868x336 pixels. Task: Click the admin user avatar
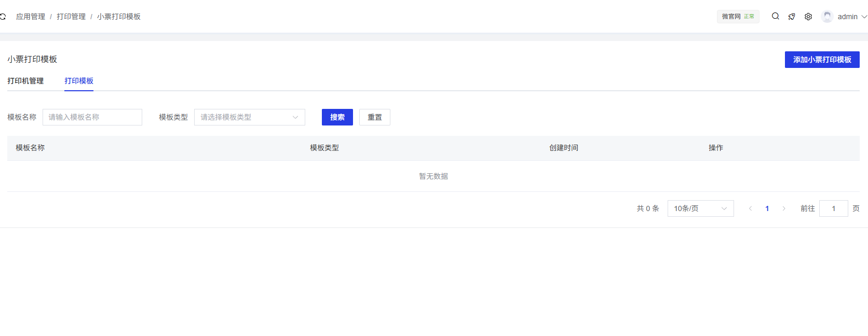(827, 17)
